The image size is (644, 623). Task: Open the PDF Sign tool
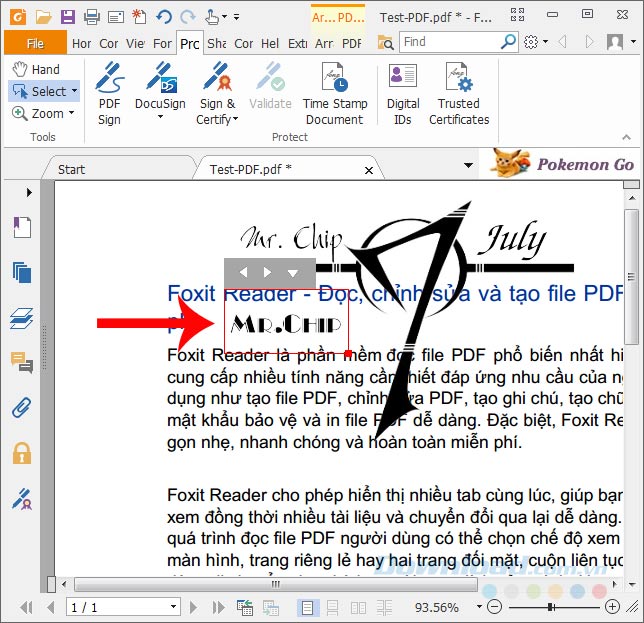tap(109, 94)
